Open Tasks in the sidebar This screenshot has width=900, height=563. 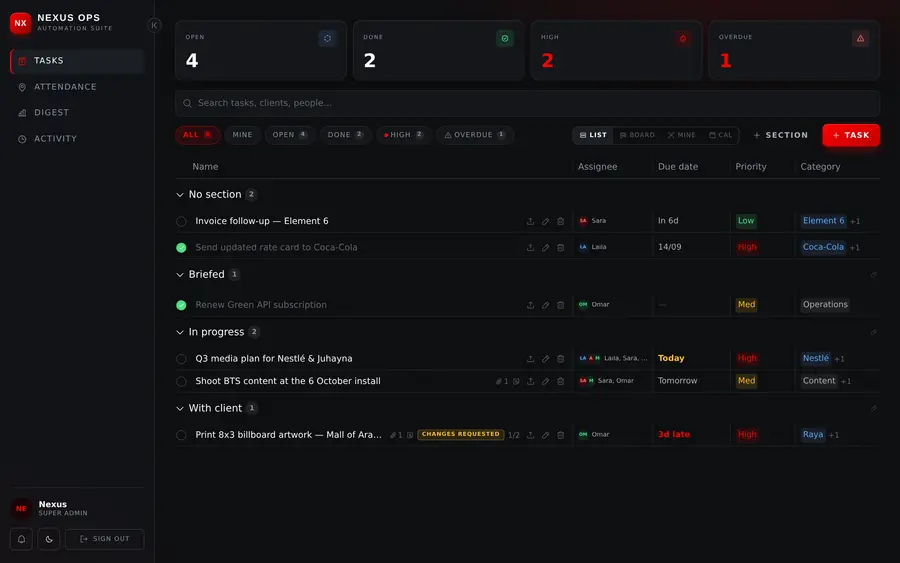[77, 61]
